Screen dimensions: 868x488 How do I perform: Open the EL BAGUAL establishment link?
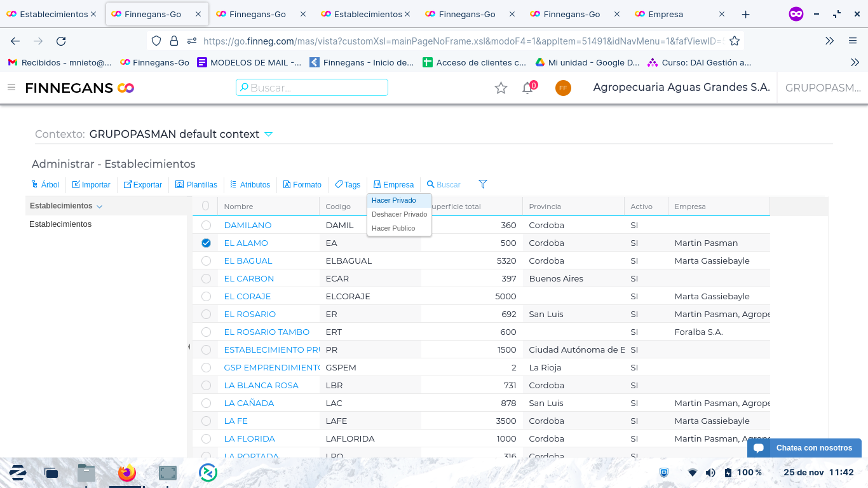pos(248,261)
